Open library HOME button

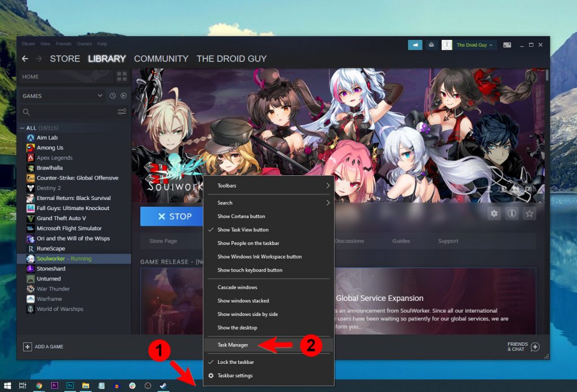point(66,77)
